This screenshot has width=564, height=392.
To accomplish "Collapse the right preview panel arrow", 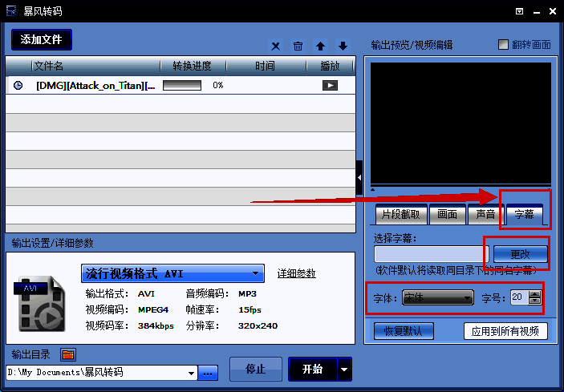I will click(x=359, y=177).
